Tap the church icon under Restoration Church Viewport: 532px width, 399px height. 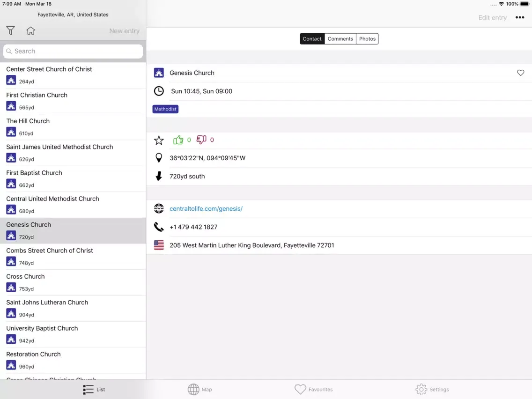[x=11, y=365]
